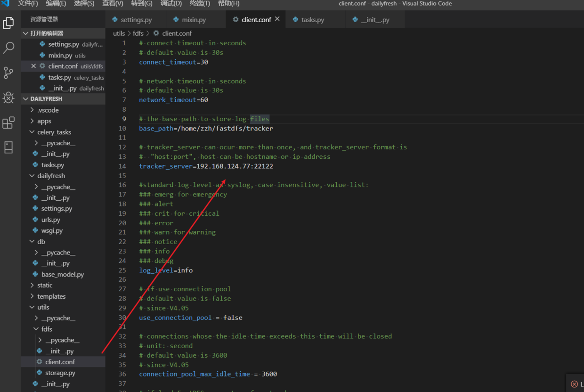Close client.conf in the open editors list
Viewport: 584px width, 392px height.
click(33, 66)
